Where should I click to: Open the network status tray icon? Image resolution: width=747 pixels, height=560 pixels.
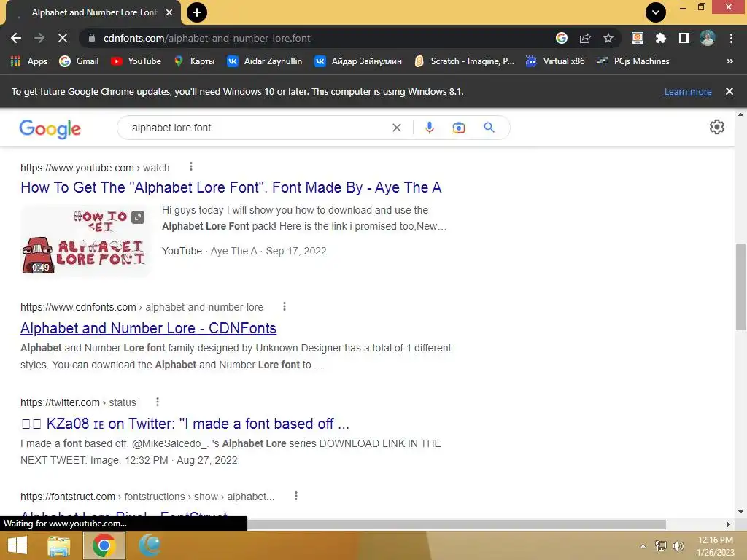tap(661, 546)
